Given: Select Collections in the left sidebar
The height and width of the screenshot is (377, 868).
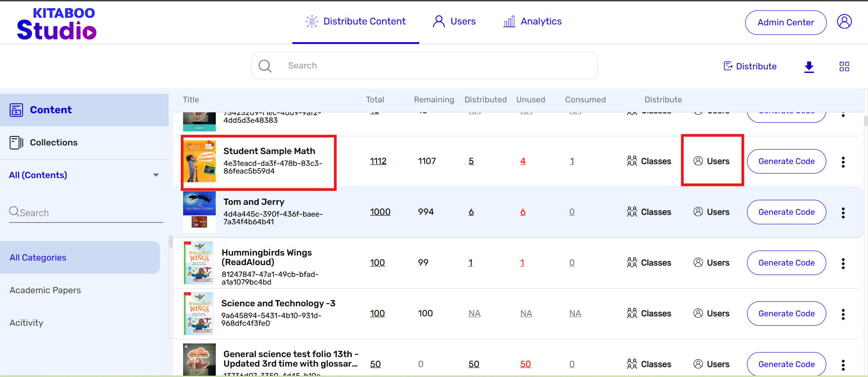Looking at the screenshot, I should tap(53, 143).
